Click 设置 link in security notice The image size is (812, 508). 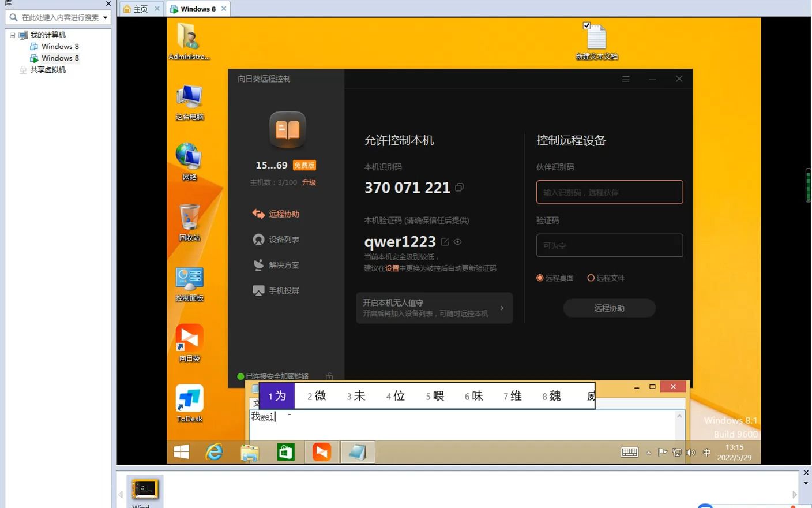click(x=392, y=268)
